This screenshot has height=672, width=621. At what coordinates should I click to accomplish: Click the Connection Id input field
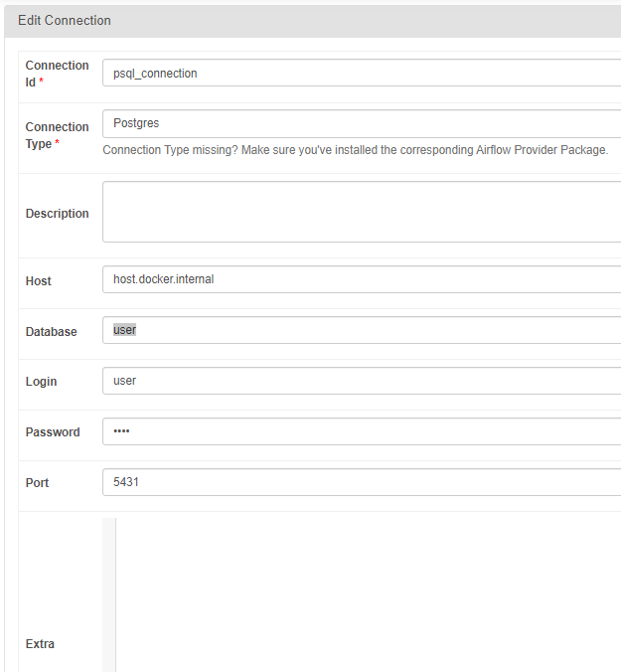[x=361, y=73]
